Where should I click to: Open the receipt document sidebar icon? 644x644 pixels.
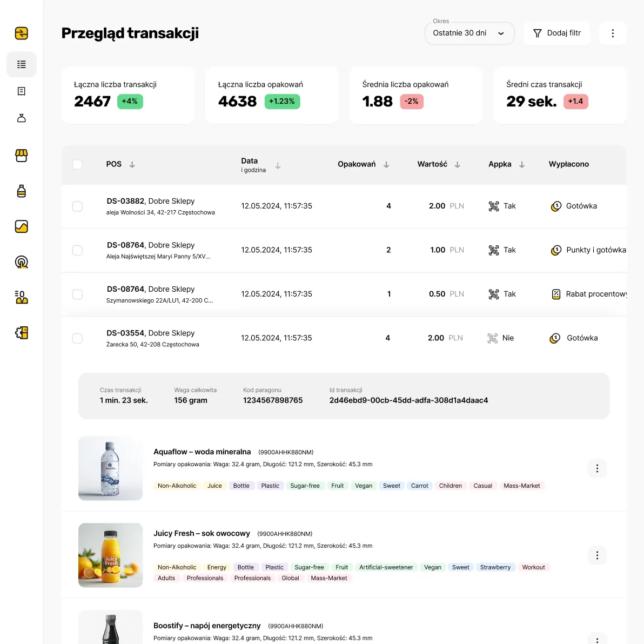pos(22,91)
